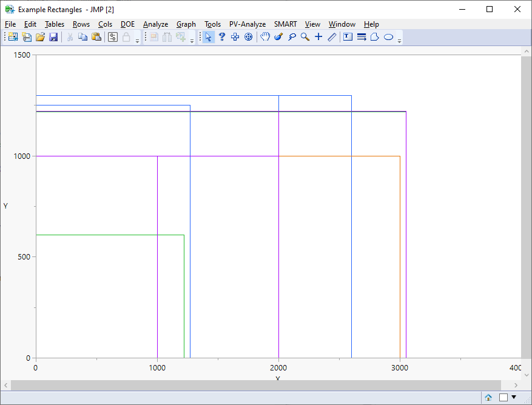
Task: Activate the Magnifier tool
Action: pyautogui.click(x=305, y=36)
